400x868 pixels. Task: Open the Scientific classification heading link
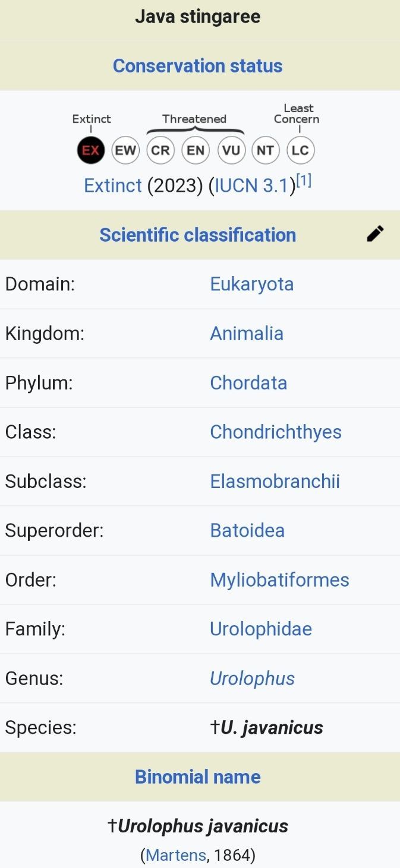click(197, 235)
